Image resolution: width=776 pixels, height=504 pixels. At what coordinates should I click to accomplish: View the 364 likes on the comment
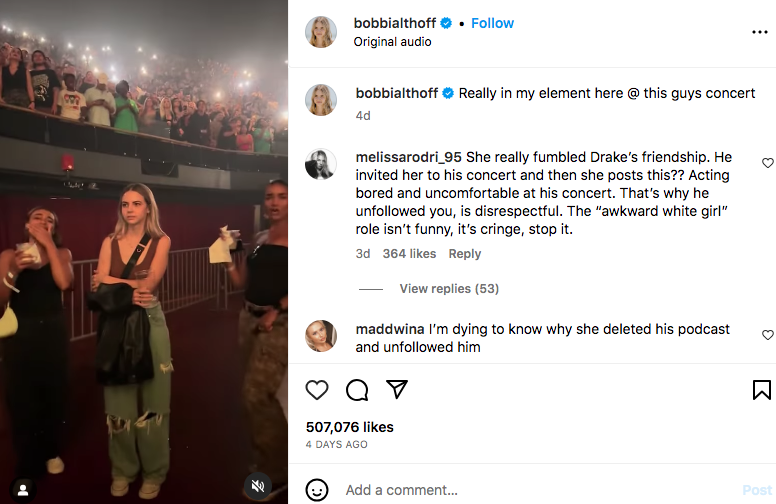click(x=409, y=254)
